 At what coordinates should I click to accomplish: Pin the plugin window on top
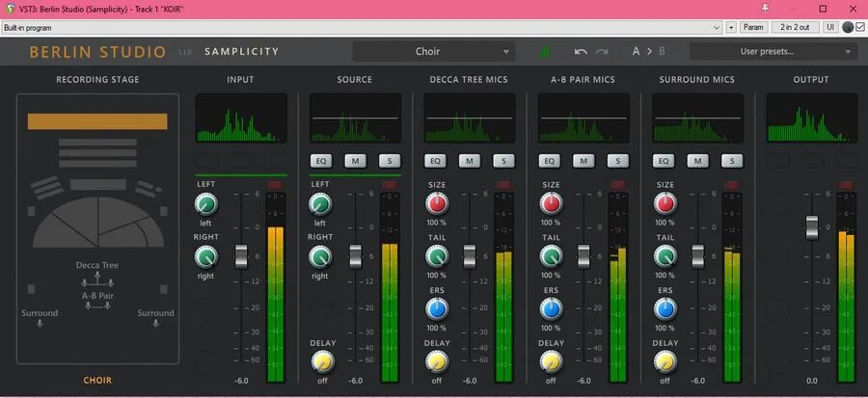(765, 9)
